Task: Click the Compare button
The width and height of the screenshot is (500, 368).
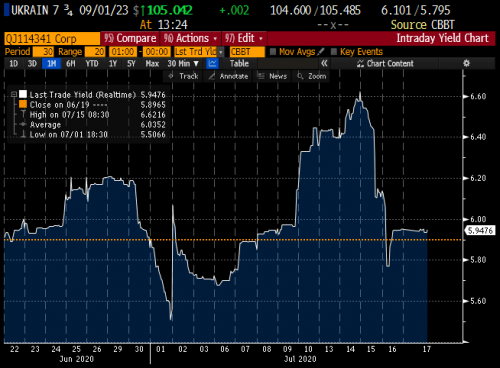Action: pyautogui.click(x=130, y=38)
